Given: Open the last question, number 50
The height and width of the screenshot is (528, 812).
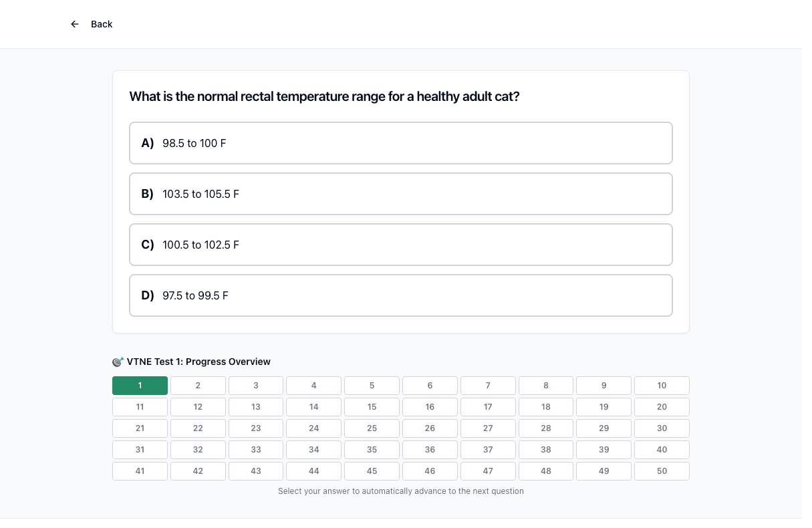Looking at the screenshot, I should coord(662,471).
